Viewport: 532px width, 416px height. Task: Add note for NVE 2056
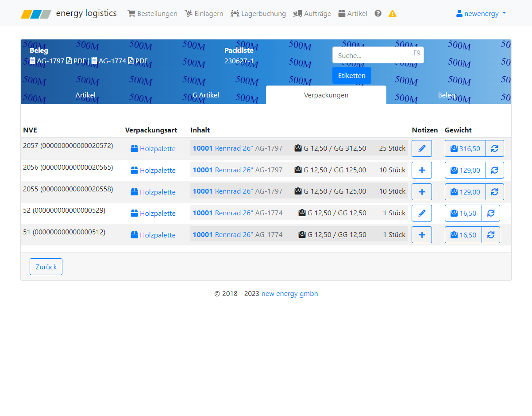pyautogui.click(x=422, y=170)
